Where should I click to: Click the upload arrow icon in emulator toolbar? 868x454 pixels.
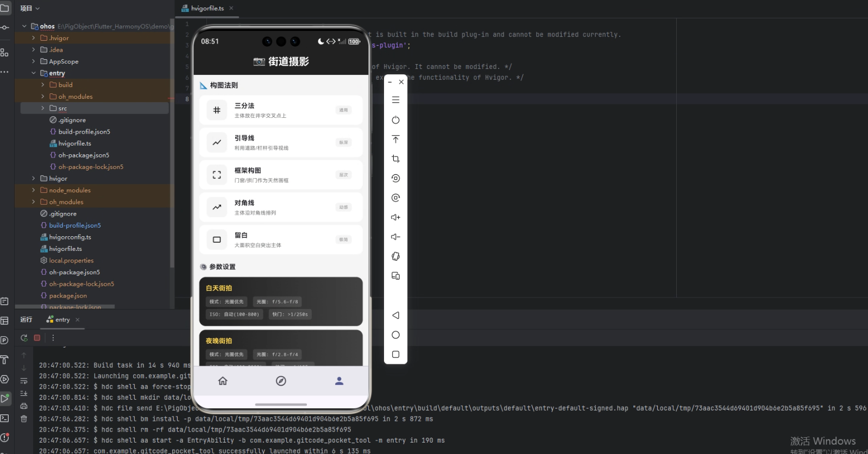pyautogui.click(x=395, y=140)
